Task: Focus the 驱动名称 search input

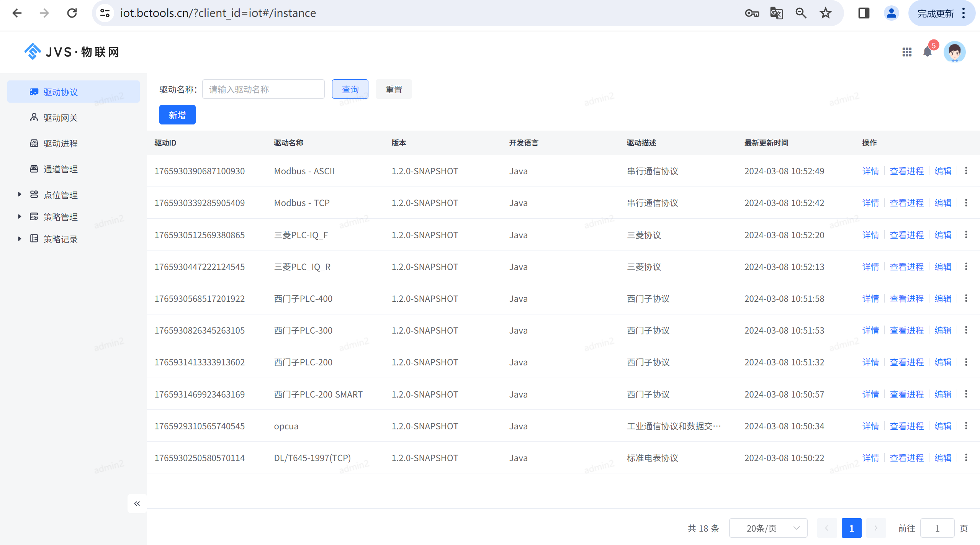Action: pyautogui.click(x=263, y=89)
